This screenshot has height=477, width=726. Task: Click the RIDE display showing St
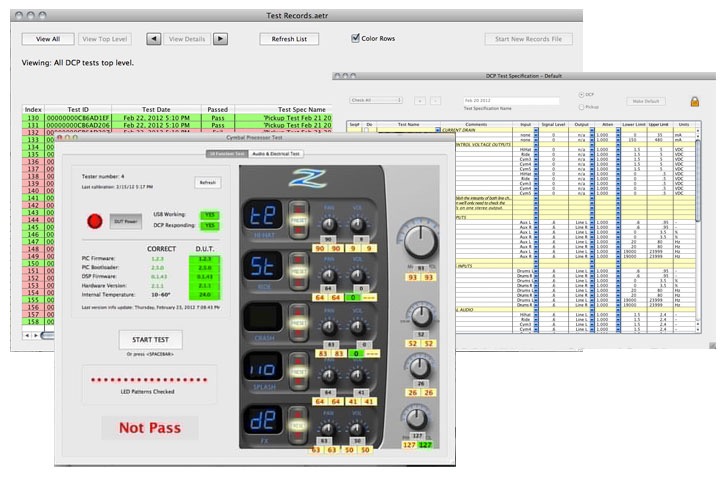click(263, 266)
